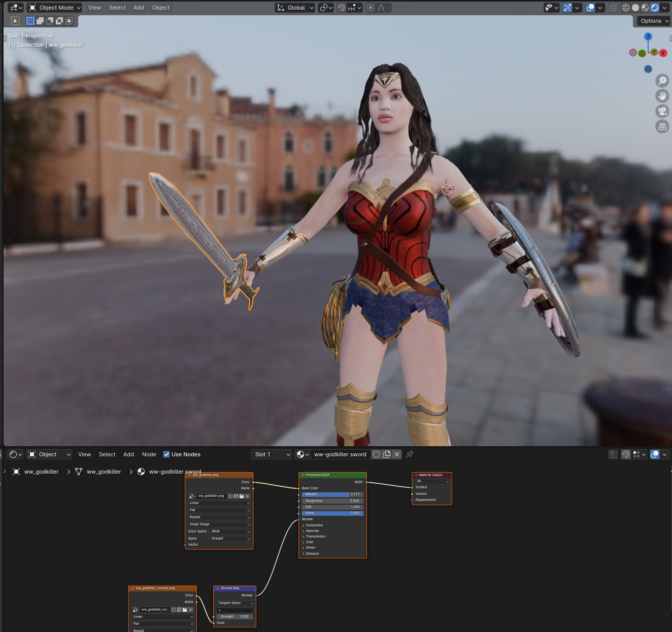Toggle snapping magnet in 3D viewport
Viewport: 672px width, 632px height.
coord(342,8)
